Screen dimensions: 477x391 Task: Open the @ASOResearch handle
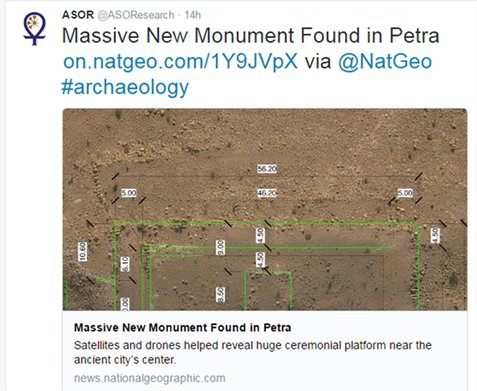point(136,15)
